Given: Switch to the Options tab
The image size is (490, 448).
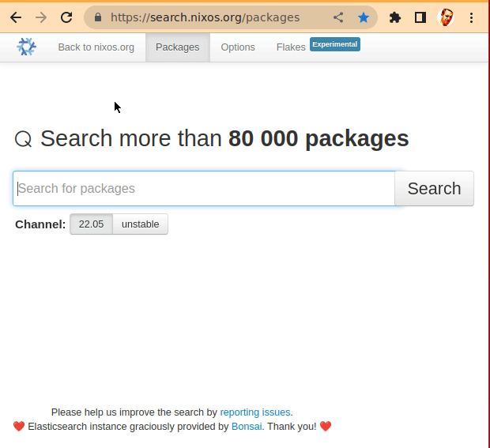Looking at the screenshot, I should click(x=238, y=47).
